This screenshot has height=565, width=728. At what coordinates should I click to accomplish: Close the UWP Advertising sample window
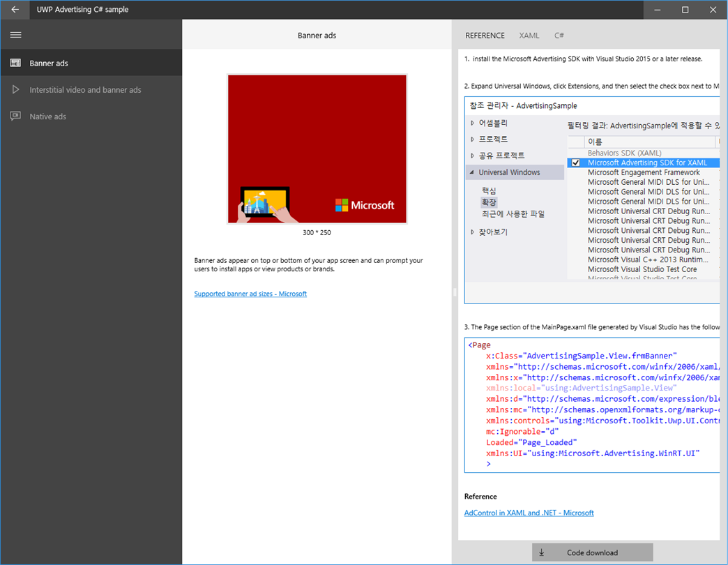(x=713, y=9)
